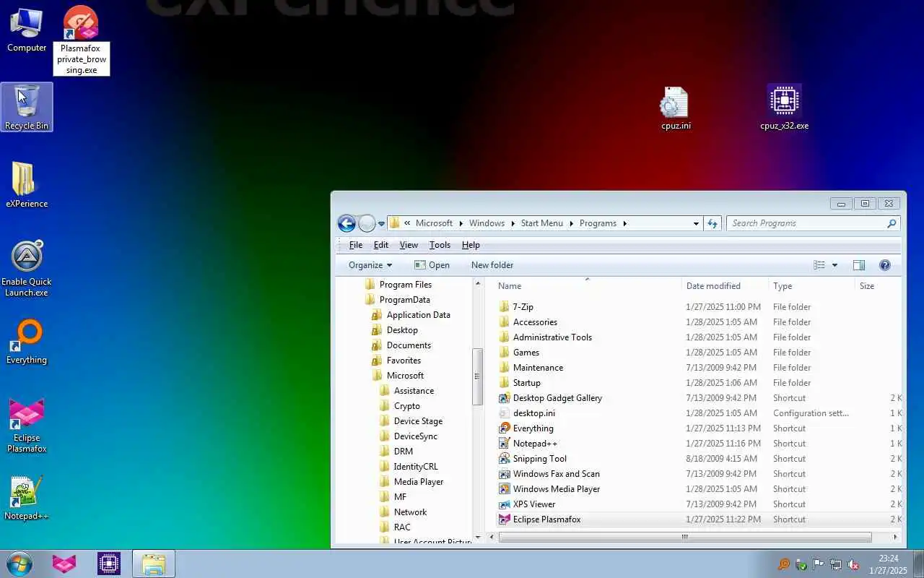Sort by the Type column header
This screenshot has height=578, width=924.
tap(811, 285)
